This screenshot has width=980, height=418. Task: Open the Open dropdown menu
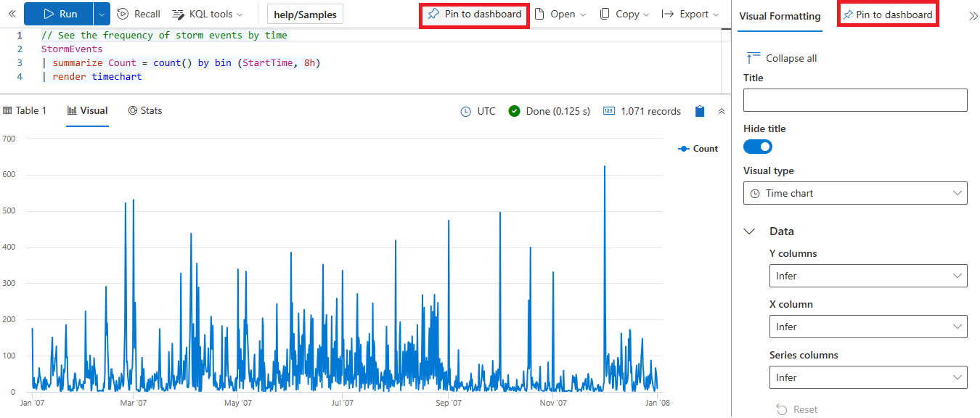(x=560, y=14)
